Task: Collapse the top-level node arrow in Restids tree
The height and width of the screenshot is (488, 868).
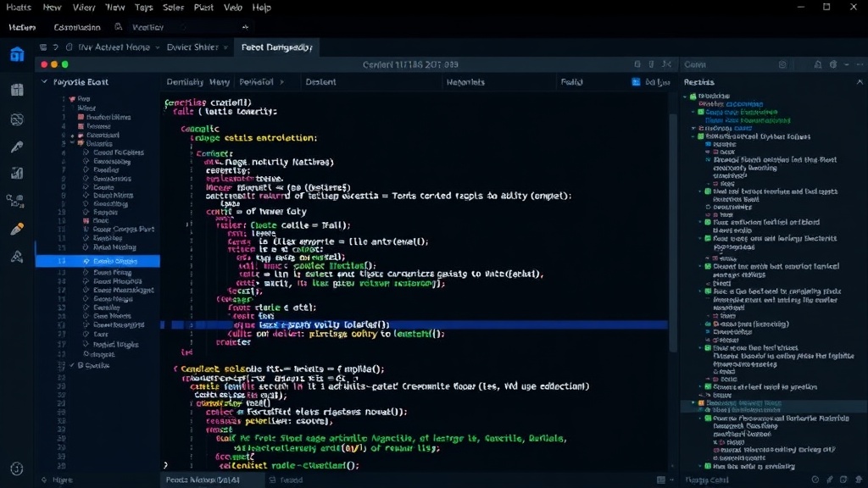Action: (x=685, y=97)
